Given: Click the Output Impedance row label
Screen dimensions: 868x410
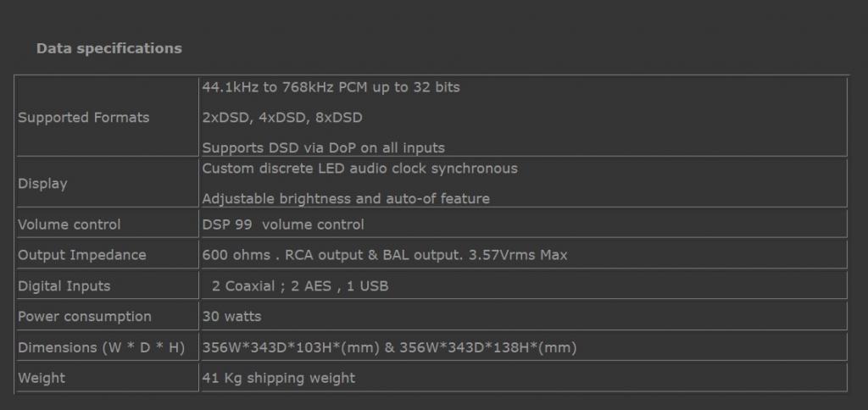Looking at the screenshot, I should pos(82,255).
